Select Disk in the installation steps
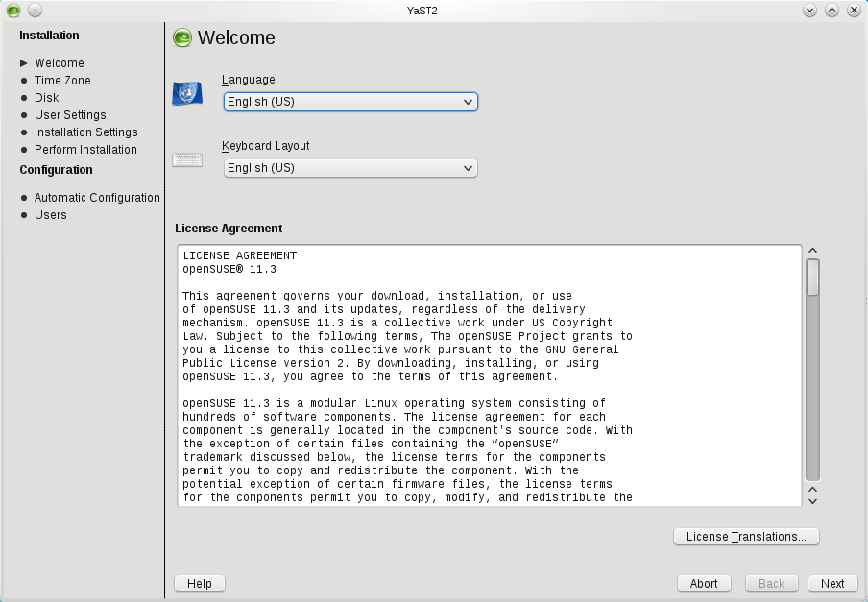Viewport: 868px width, 602px height. [46, 98]
